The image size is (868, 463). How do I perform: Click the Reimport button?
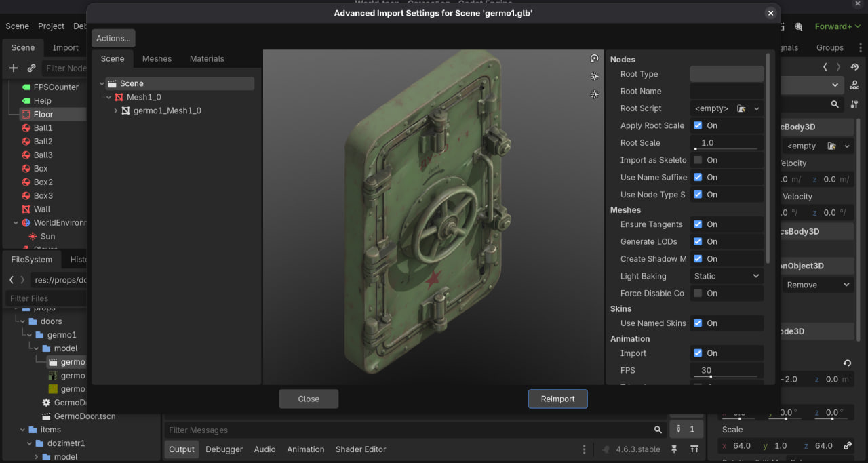(x=557, y=399)
